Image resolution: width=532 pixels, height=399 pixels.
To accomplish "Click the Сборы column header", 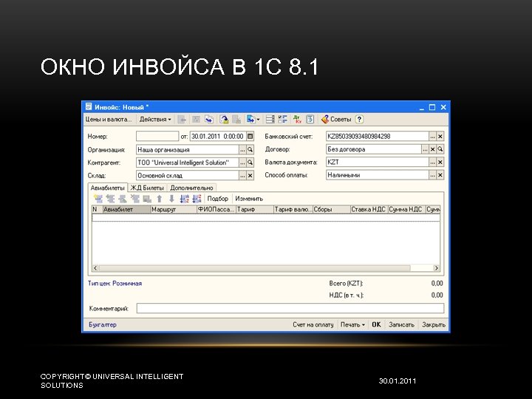I will click(331, 209).
